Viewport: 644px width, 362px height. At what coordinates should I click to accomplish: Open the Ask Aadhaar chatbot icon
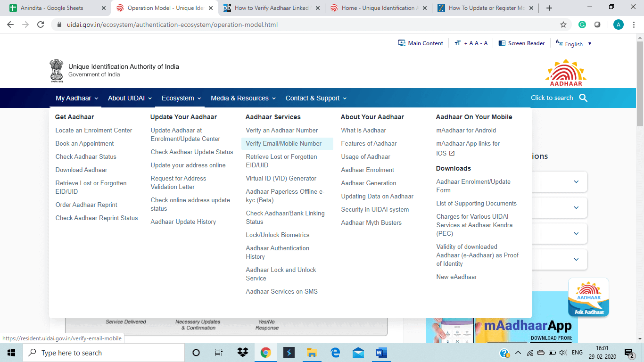tap(588, 297)
